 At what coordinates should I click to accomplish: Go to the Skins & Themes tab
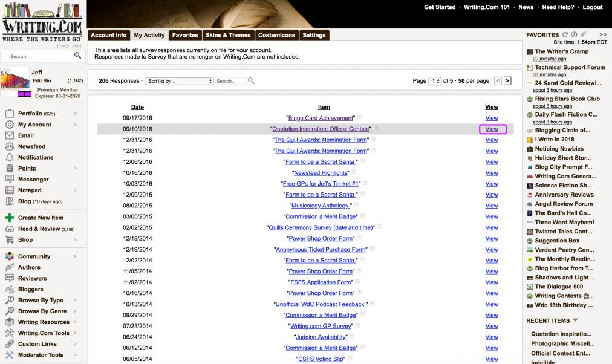[228, 35]
